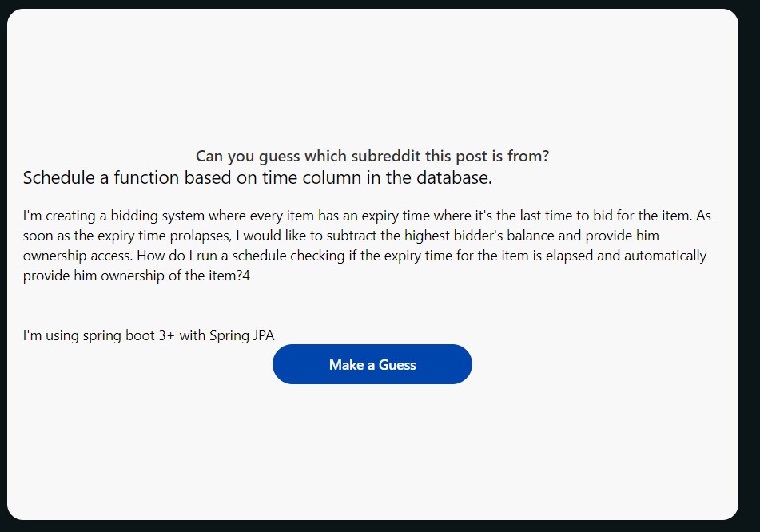Click the 'I'm using spring boot 3+' line
This screenshot has height=532, width=760.
pyautogui.click(x=149, y=335)
